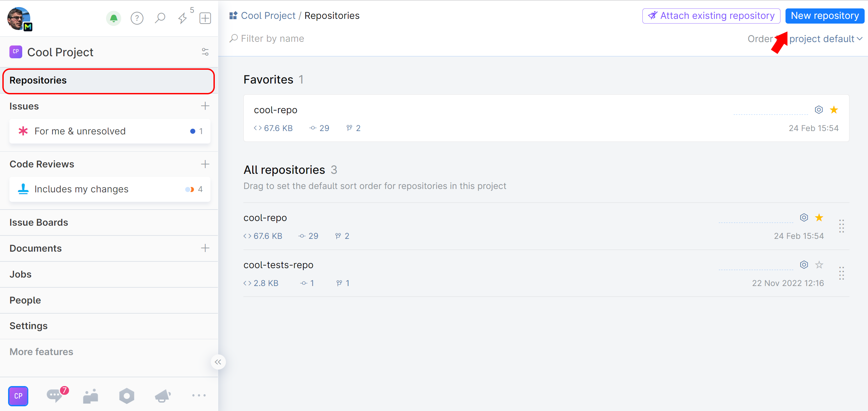868x411 pixels.
Task: Open settings gear on the cool-repo row
Action: (x=804, y=218)
